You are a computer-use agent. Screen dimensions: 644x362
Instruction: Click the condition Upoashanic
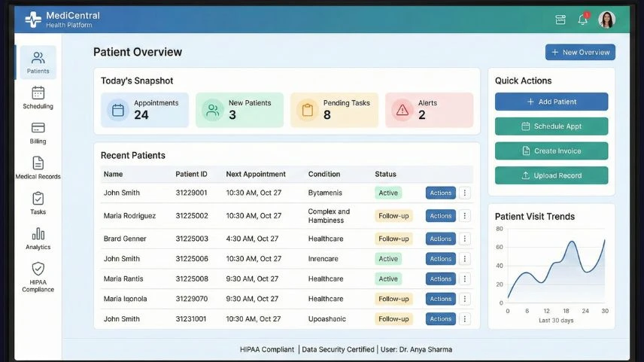point(327,319)
